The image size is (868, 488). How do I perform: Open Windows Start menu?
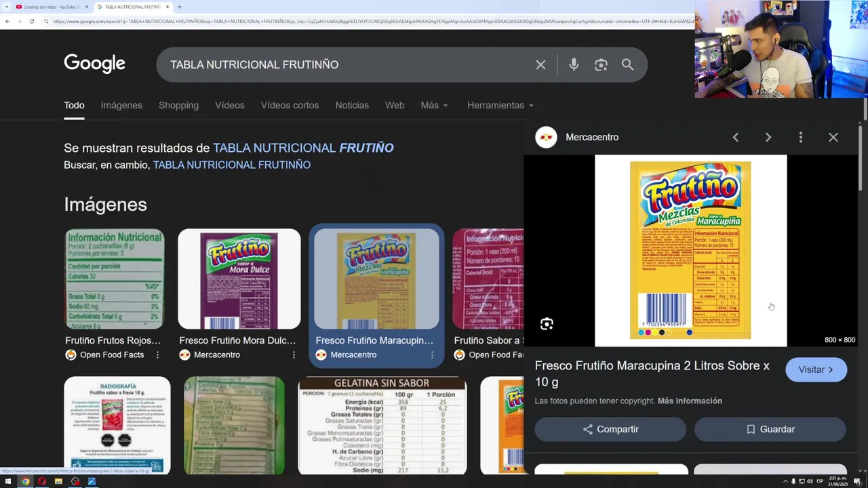coord(8,481)
